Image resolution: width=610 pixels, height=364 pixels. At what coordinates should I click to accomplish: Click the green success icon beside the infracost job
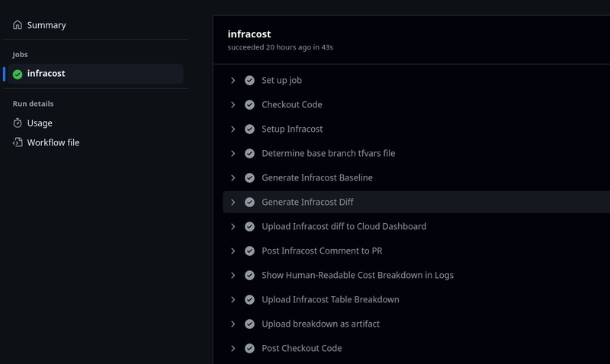18,74
